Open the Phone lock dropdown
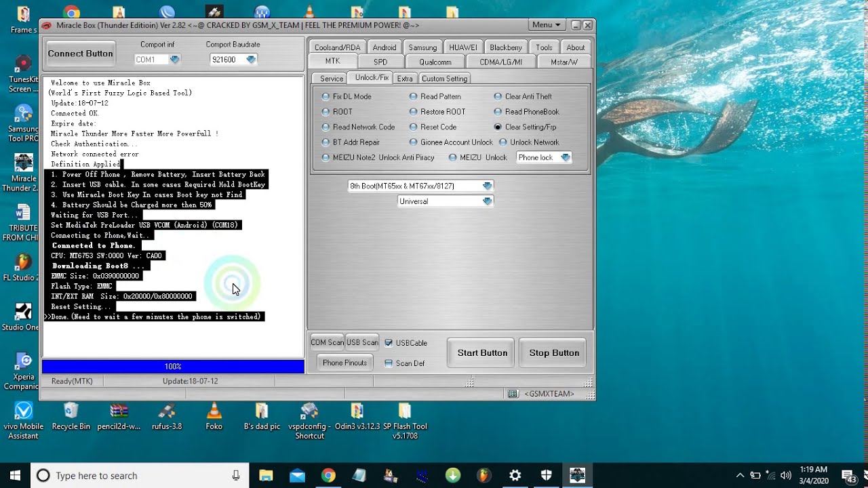Screen dimensions: 868x488 565,158
